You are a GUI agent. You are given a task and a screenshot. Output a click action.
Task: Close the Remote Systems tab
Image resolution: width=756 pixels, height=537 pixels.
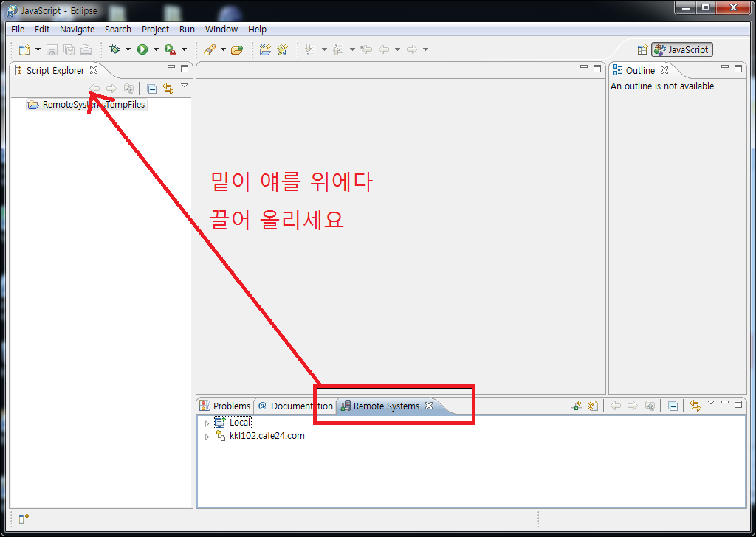click(429, 406)
